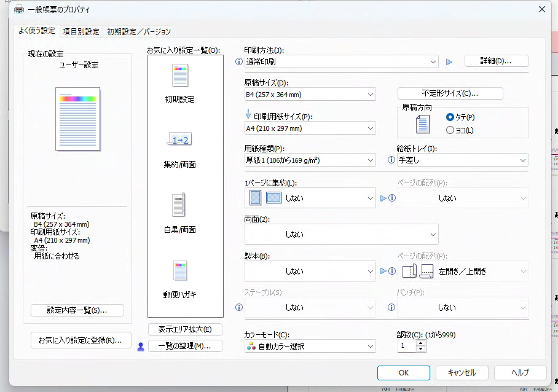Click the info icon beside 給紙トレイ
558x392 pixels.
pyautogui.click(x=391, y=160)
